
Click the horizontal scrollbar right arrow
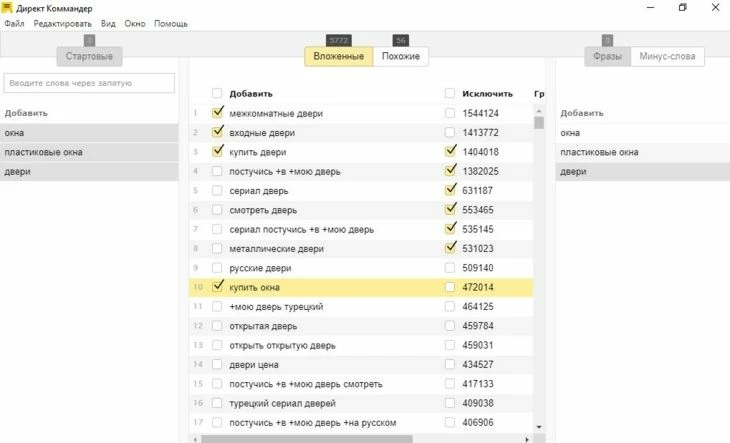[527, 439]
